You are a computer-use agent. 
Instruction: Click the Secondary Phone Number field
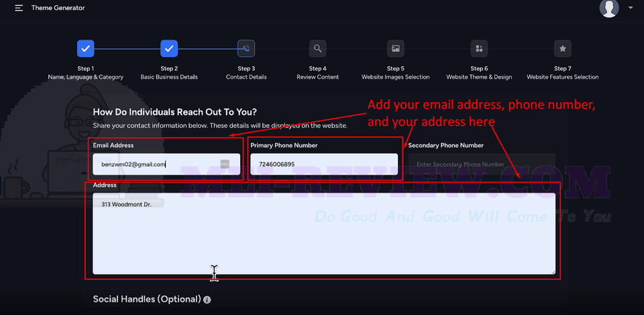pyautogui.click(x=482, y=164)
